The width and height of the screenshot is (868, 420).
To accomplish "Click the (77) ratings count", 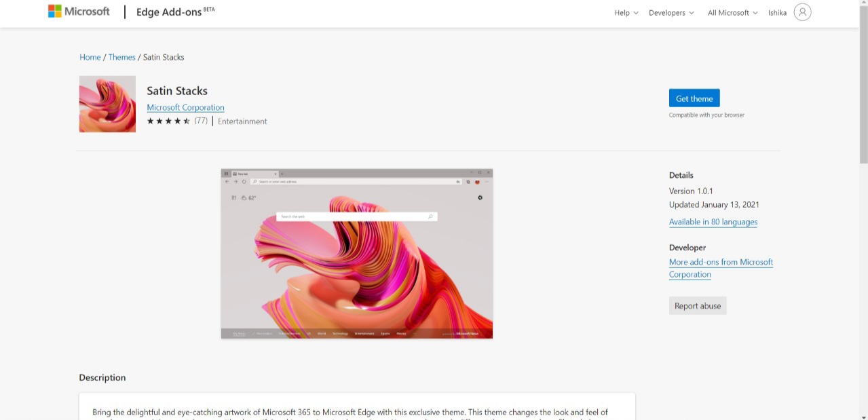I will coord(201,121).
